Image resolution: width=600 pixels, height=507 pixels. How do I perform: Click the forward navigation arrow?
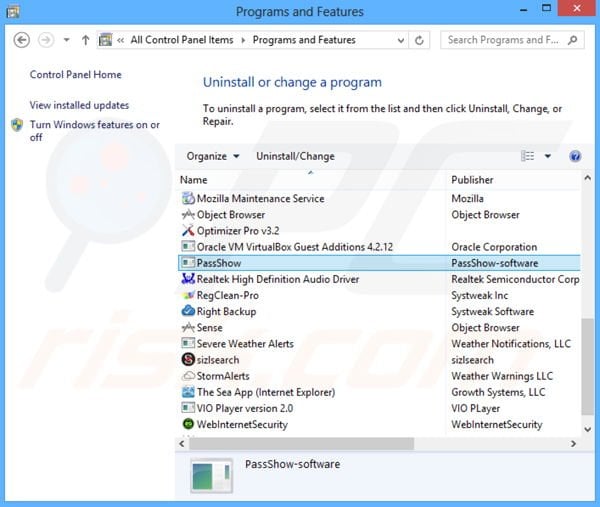point(46,40)
